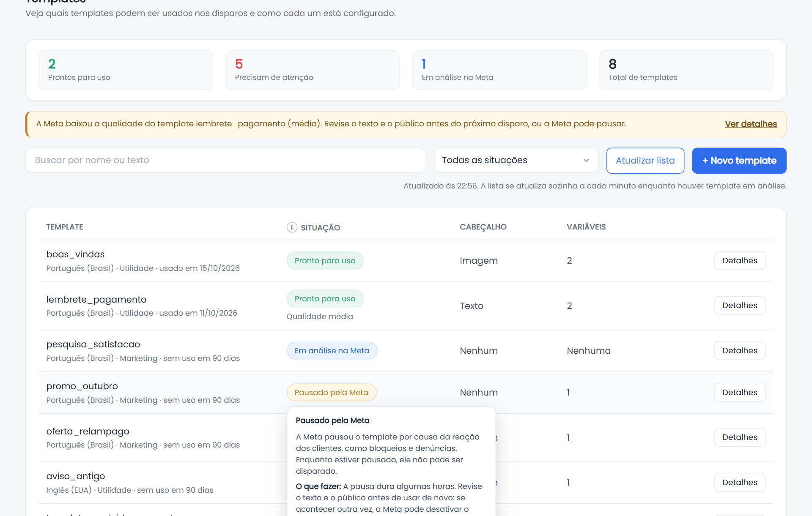Click the Qualidade média label

point(319,316)
